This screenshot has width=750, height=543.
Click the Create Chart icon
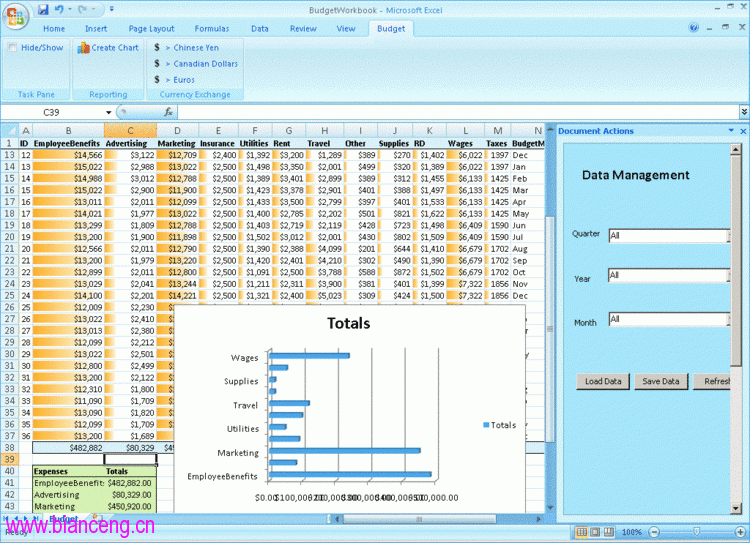pos(84,48)
